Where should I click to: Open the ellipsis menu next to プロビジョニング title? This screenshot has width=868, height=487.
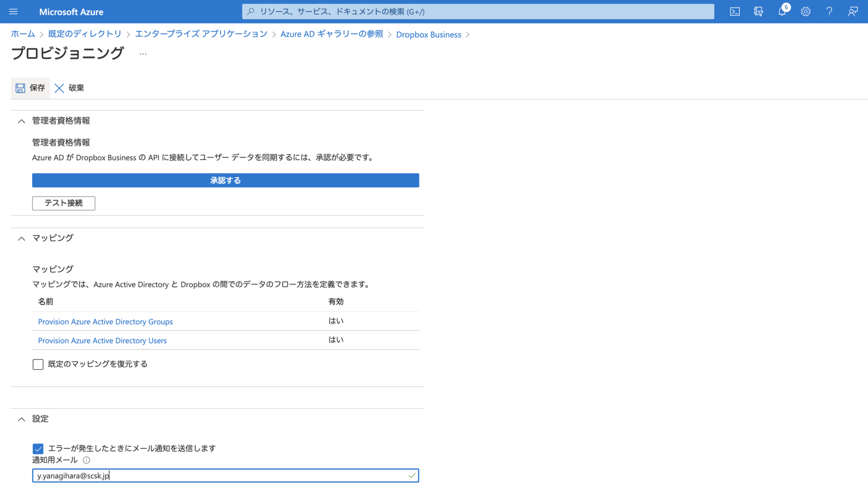(143, 54)
